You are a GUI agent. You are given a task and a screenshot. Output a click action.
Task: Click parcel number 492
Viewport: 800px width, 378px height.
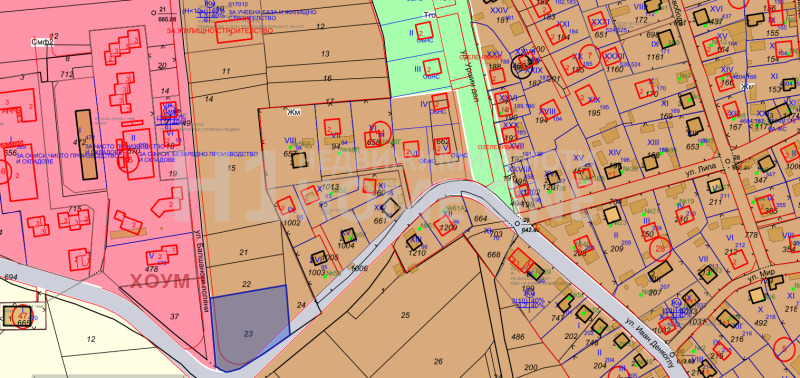761,322
